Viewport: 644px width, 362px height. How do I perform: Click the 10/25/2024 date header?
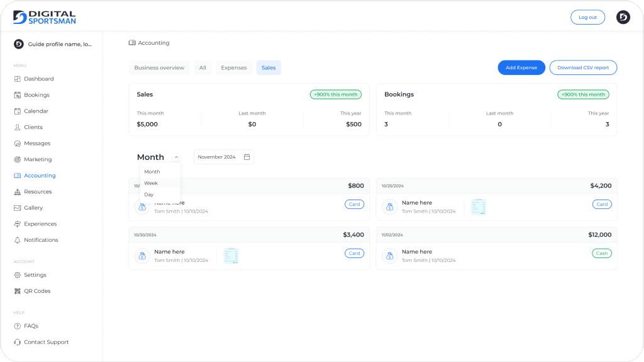pos(392,186)
